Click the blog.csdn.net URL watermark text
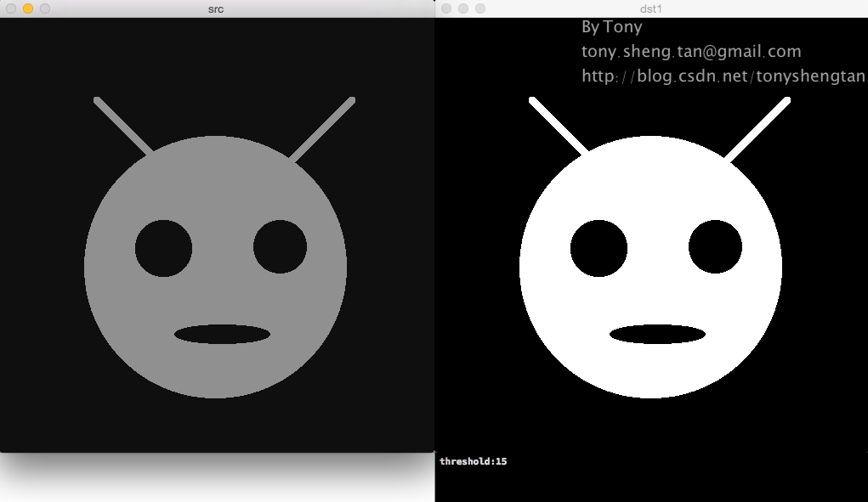Screen dimensions: 868x502 click(x=723, y=76)
